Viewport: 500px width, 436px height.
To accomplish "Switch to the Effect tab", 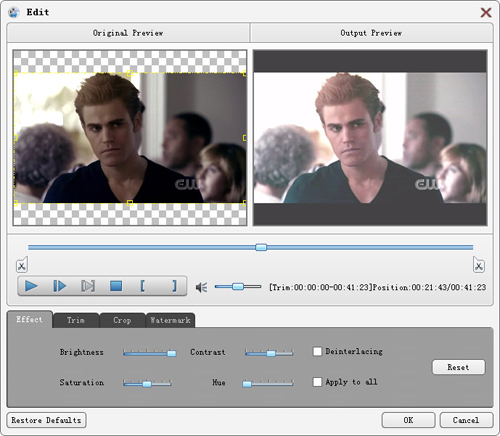I will 30,319.
